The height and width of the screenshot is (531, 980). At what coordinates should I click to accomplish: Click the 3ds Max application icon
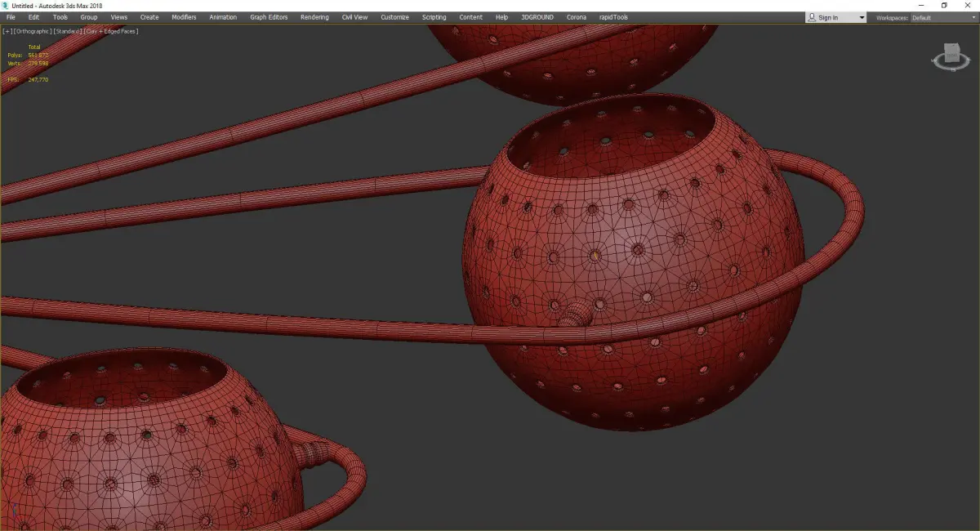coord(5,5)
